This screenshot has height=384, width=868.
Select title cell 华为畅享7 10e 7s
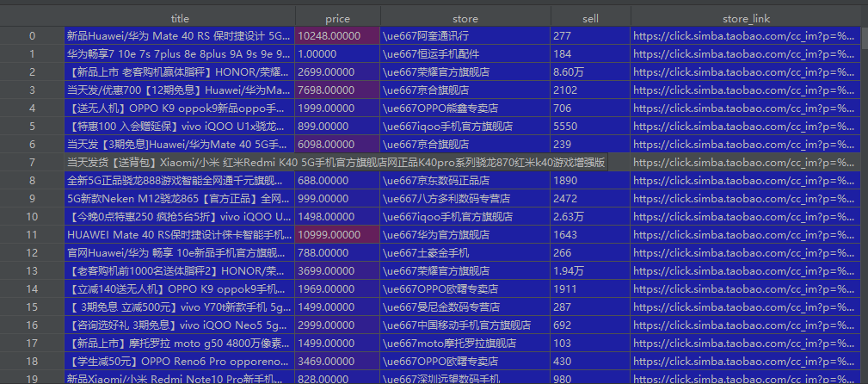tap(180, 54)
